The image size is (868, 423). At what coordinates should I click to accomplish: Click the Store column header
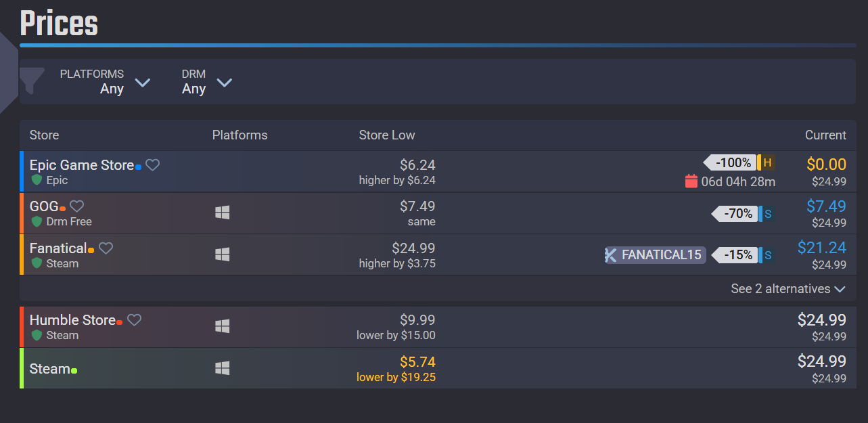[x=44, y=135]
